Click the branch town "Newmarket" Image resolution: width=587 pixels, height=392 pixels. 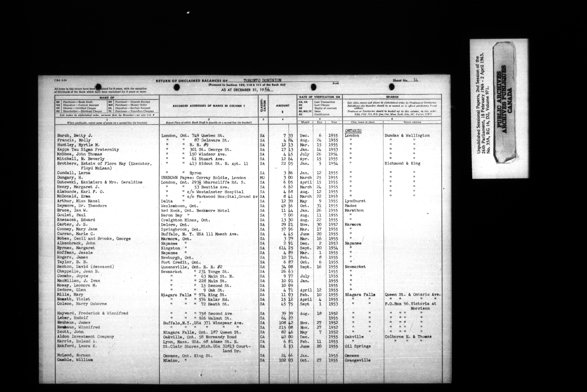355,267
